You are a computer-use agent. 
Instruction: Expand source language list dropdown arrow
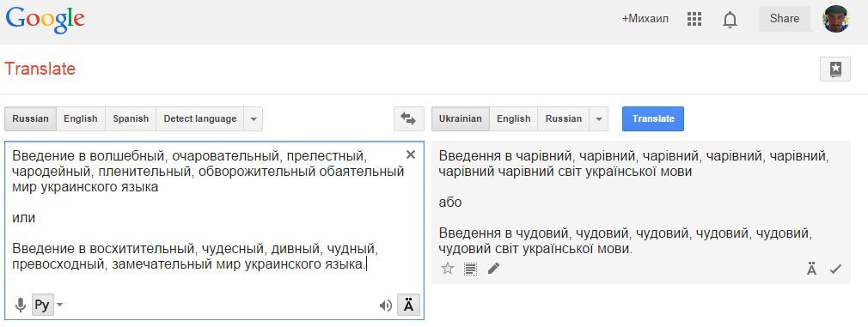tap(254, 119)
